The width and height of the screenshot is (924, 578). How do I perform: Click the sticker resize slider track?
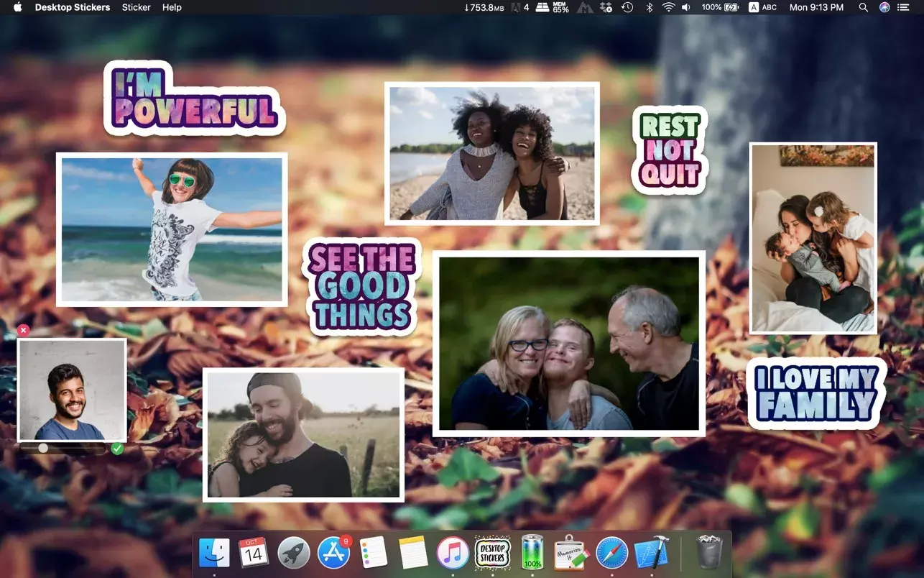tap(72, 448)
